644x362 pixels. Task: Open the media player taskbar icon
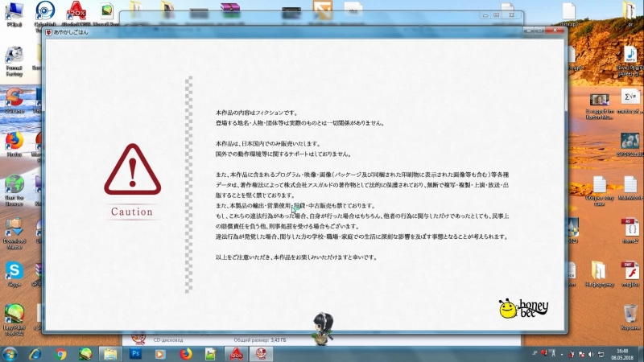[x=161, y=353]
